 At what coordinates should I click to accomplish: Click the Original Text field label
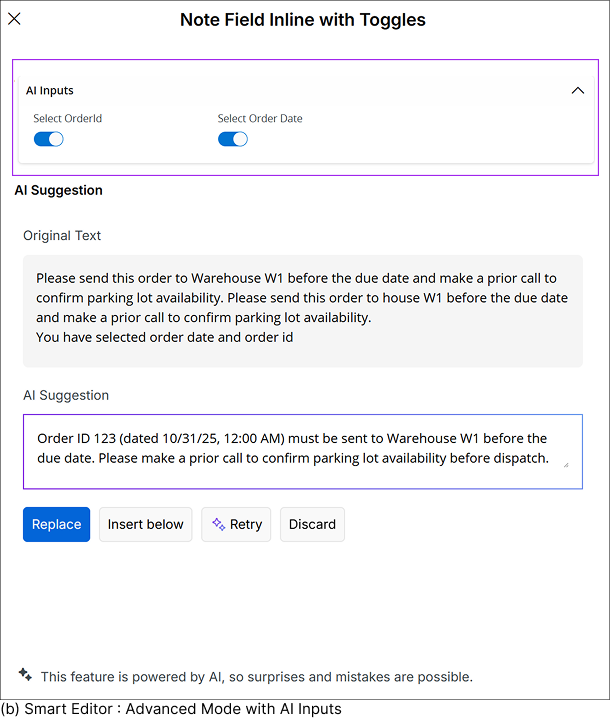[x=62, y=236]
